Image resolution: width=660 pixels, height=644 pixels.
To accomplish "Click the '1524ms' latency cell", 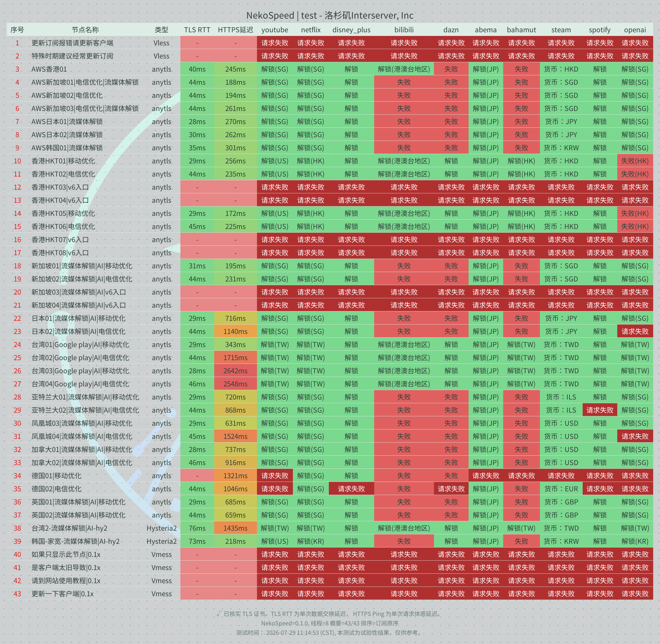I will (x=235, y=436).
